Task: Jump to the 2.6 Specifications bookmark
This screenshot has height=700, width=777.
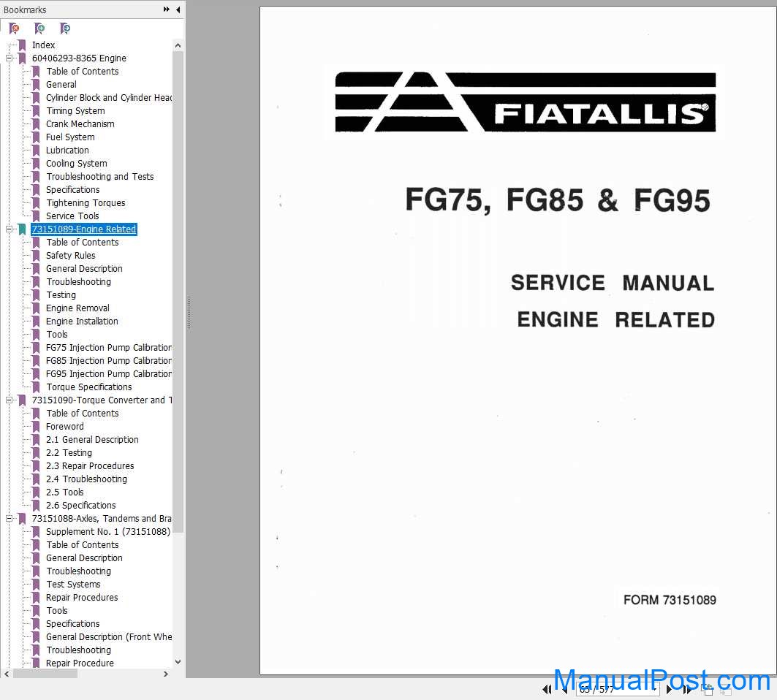Action: tap(81, 506)
